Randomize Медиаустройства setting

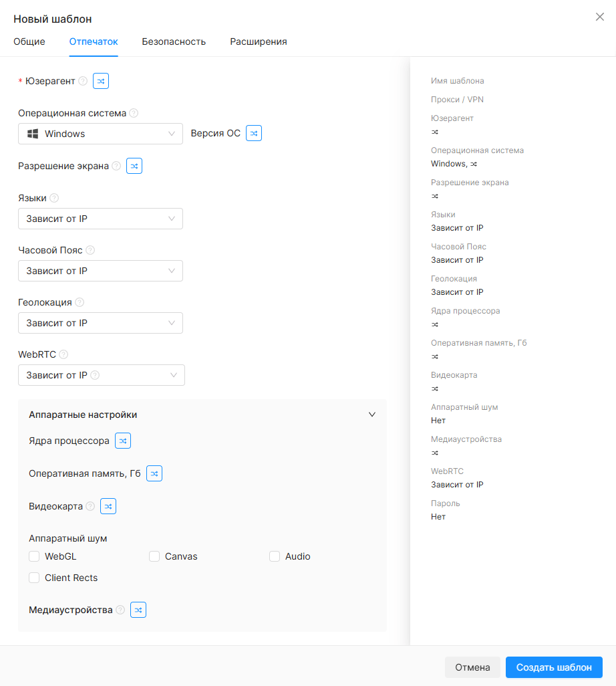pyautogui.click(x=138, y=610)
